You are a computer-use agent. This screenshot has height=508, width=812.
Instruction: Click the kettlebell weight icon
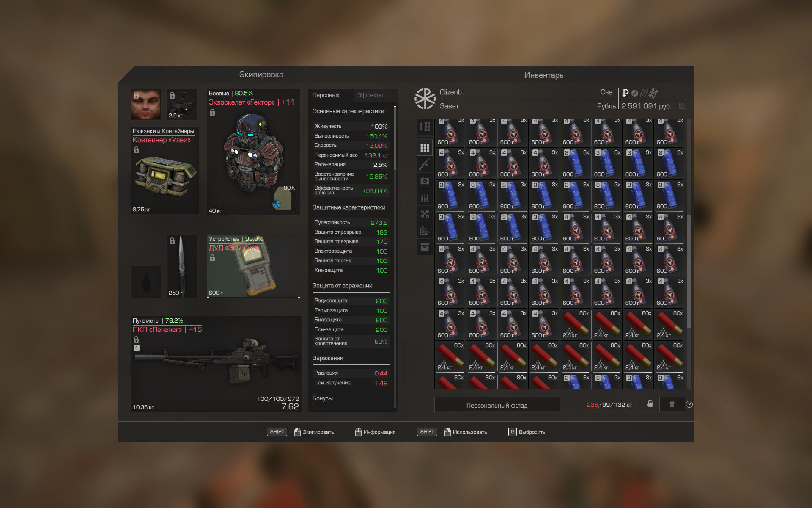[x=650, y=404]
